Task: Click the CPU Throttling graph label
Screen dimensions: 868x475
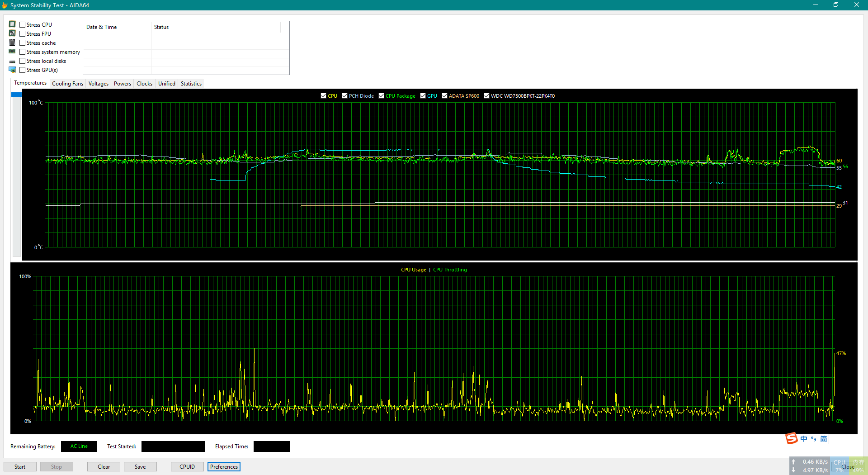Action: (450, 270)
